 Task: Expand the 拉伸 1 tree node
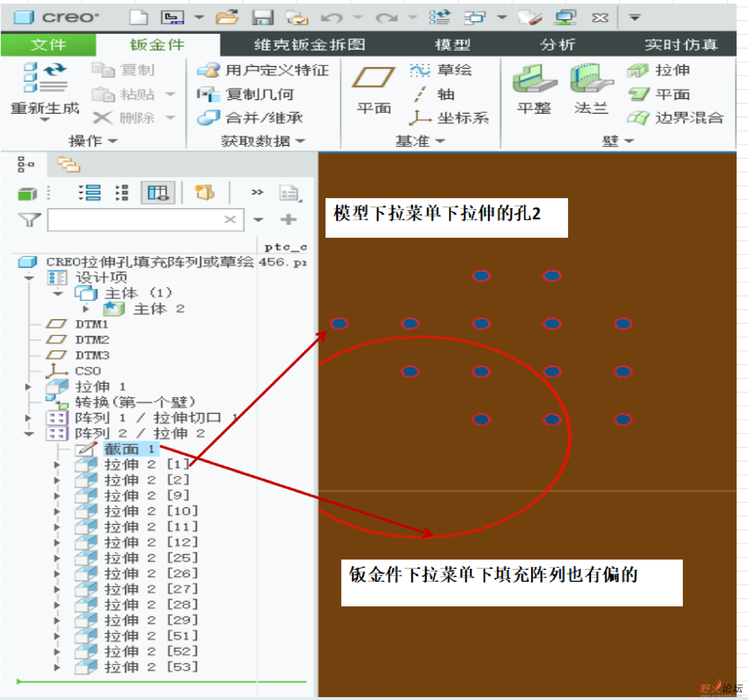click(28, 387)
